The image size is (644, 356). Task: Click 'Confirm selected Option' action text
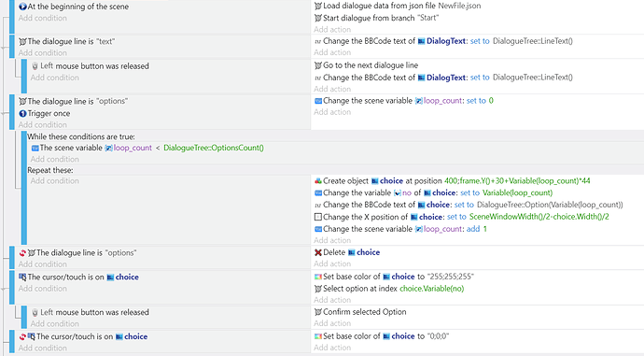click(365, 312)
